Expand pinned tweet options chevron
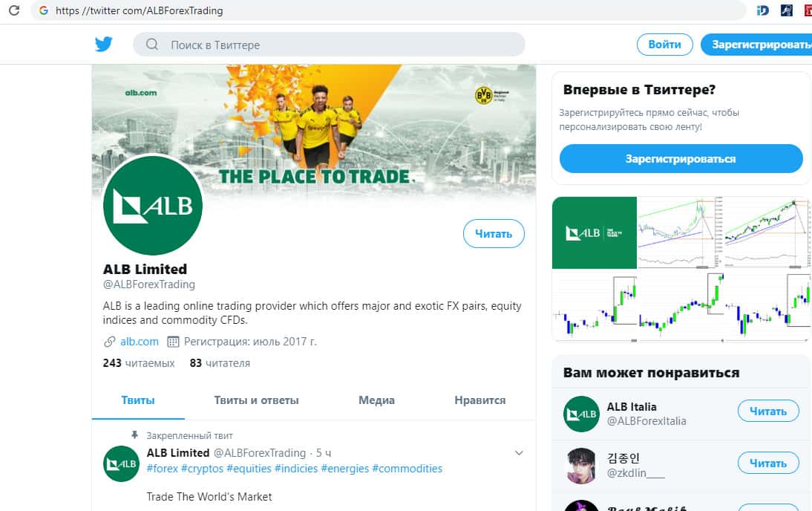 [x=519, y=453]
